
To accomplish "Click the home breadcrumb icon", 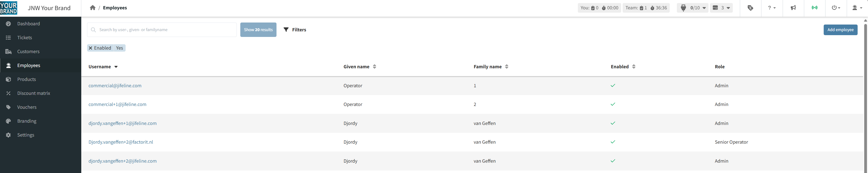I will tap(93, 8).
